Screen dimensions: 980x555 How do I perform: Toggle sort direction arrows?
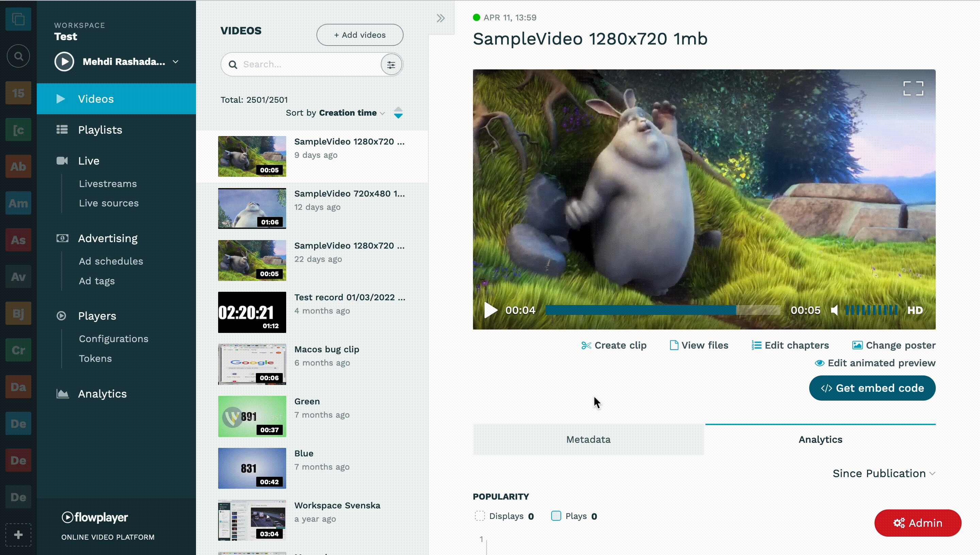pos(398,113)
